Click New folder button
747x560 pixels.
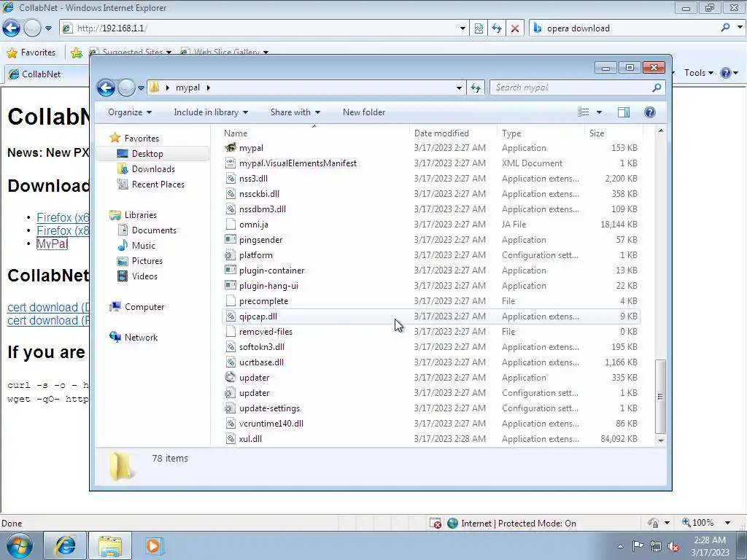tap(364, 112)
